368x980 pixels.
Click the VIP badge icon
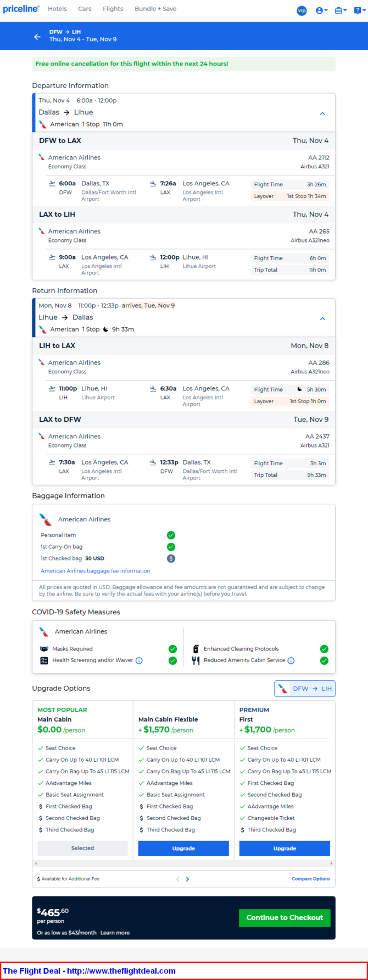302,10
